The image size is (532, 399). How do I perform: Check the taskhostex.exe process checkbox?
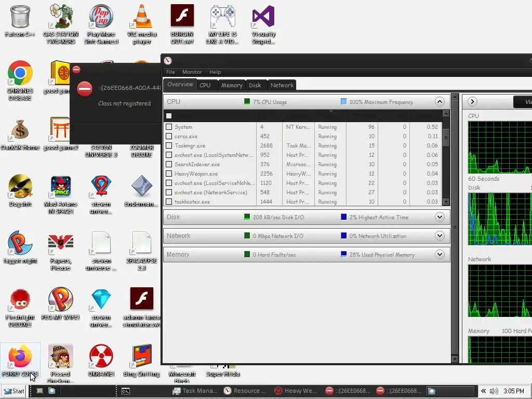169,202
